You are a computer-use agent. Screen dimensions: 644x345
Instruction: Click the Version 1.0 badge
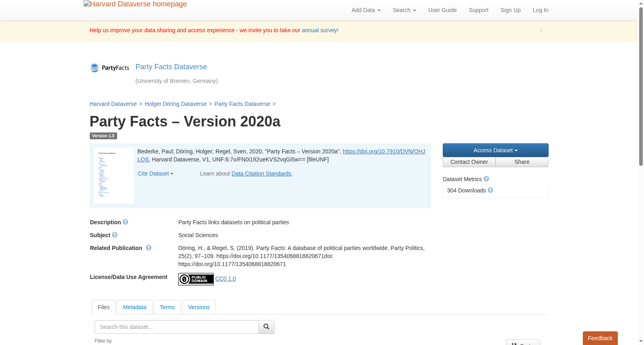(103, 136)
